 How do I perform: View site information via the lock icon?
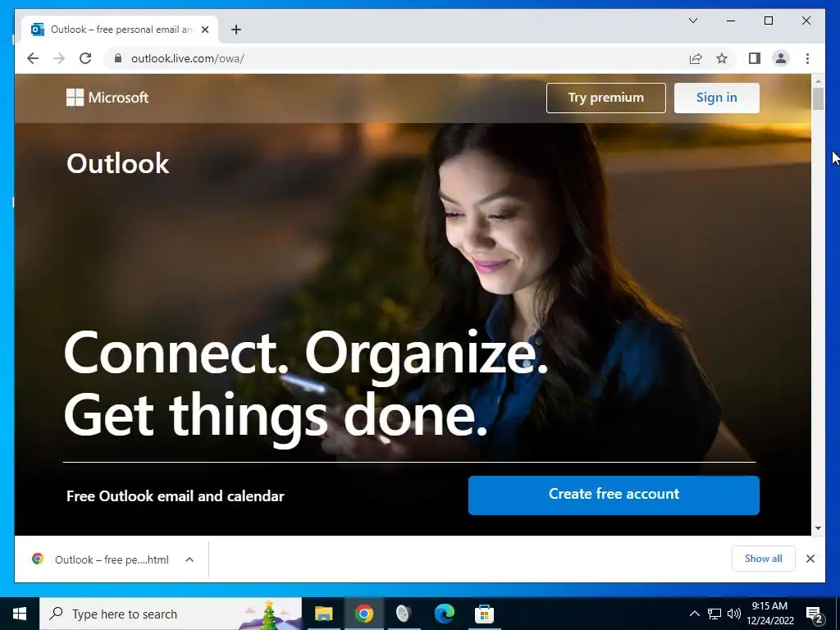click(118, 58)
